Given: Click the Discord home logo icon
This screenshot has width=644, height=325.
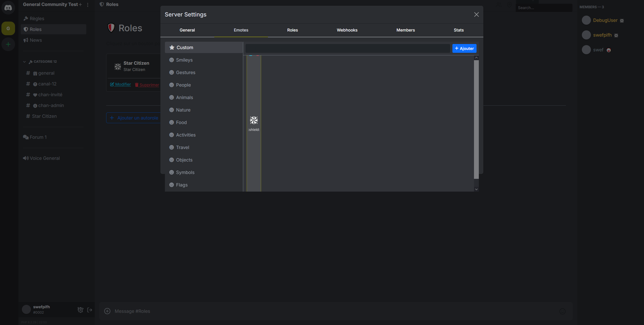Looking at the screenshot, I should click(8, 8).
